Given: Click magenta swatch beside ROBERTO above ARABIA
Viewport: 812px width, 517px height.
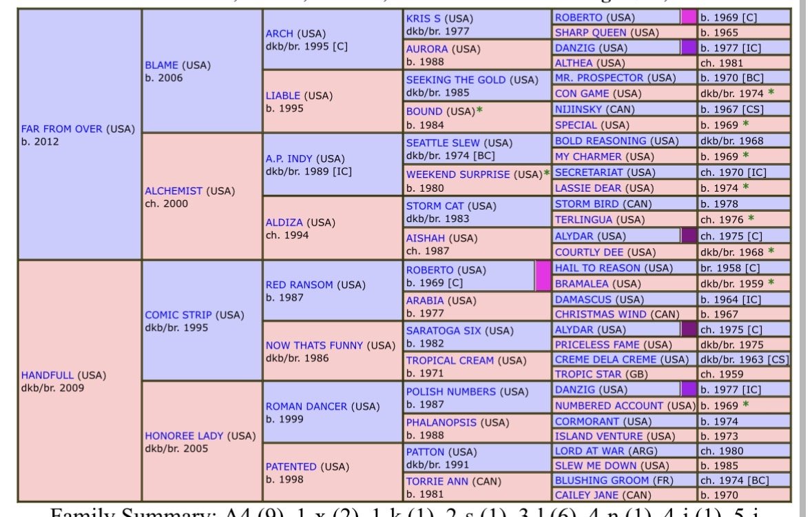Looking at the screenshot, I should point(543,276).
